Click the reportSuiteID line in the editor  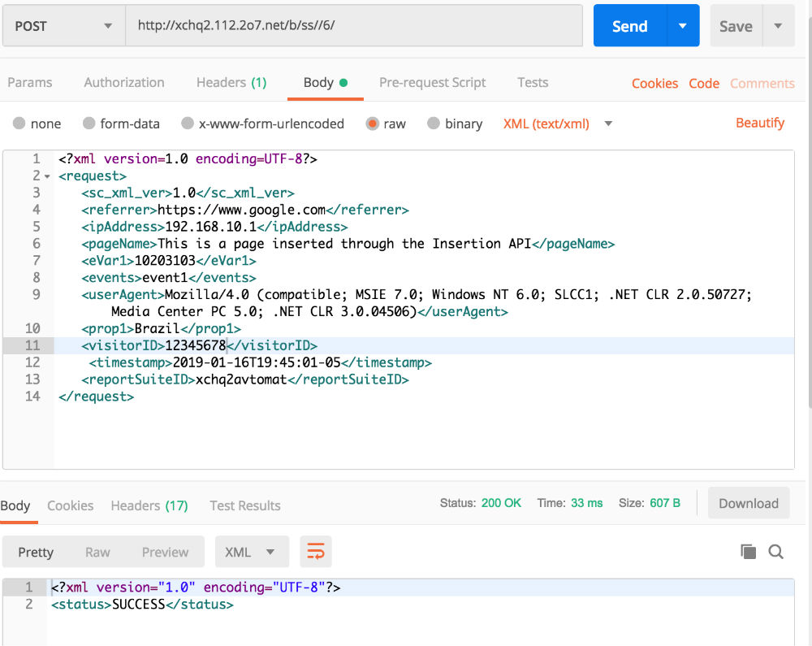pyautogui.click(x=424, y=379)
